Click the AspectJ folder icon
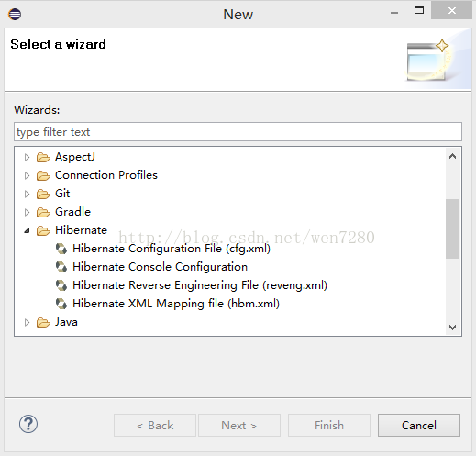Image resolution: width=476 pixels, height=456 pixels. (43, 157)
